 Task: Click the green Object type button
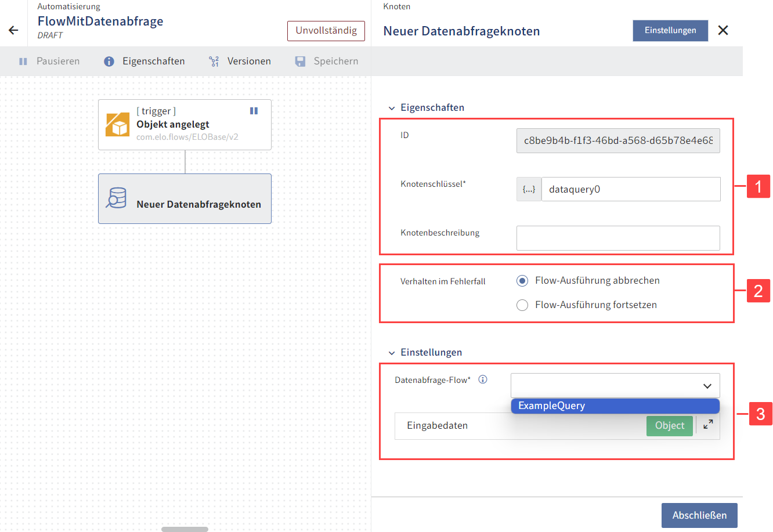[x=670, y=425]
